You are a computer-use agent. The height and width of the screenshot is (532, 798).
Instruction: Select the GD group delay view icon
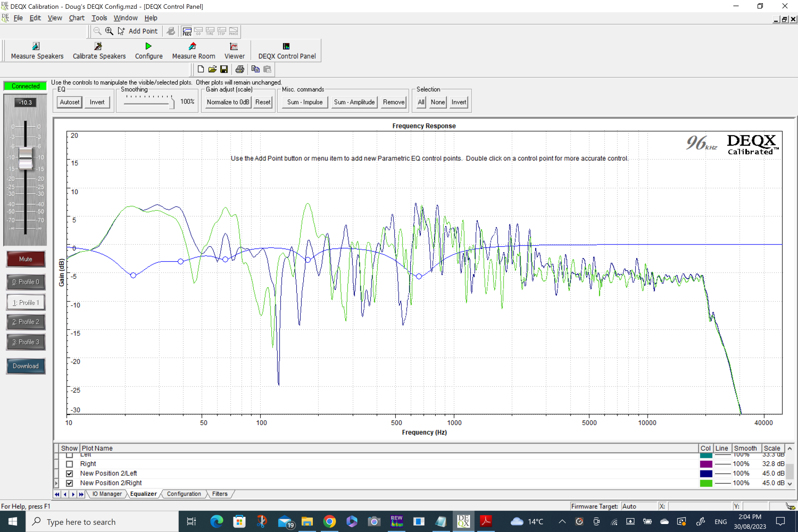click(x=198, y=31)
